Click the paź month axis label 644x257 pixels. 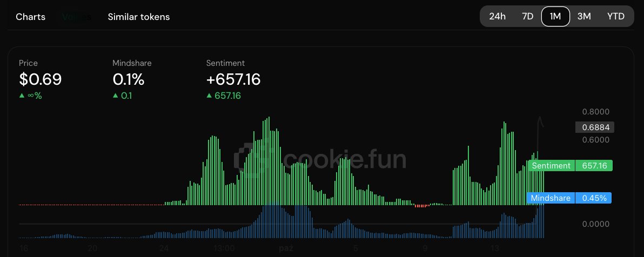pyautogui.click(x=285, y=248)
